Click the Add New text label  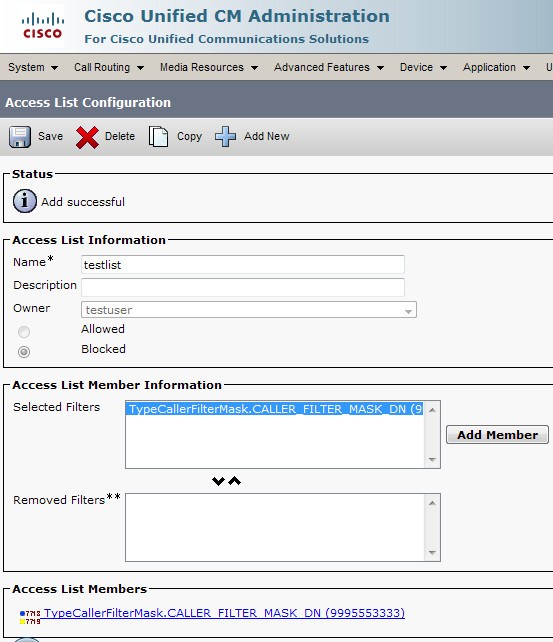266,136
